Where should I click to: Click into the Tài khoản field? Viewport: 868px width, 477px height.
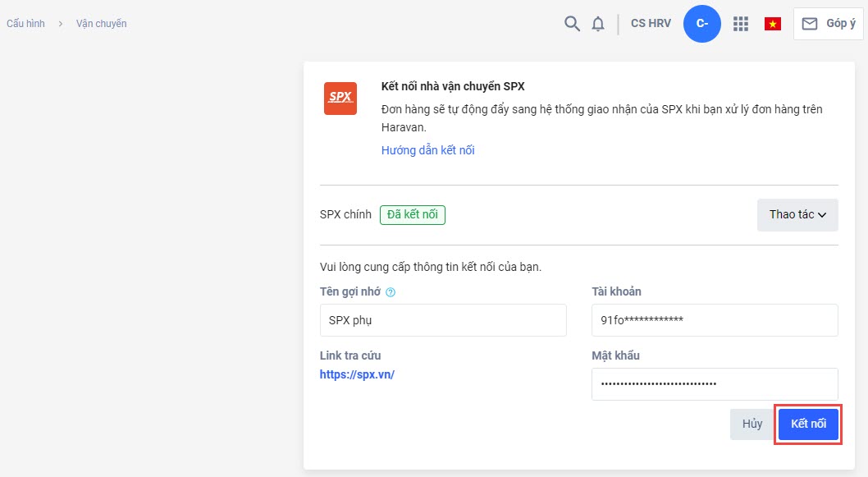click(715, 320)
